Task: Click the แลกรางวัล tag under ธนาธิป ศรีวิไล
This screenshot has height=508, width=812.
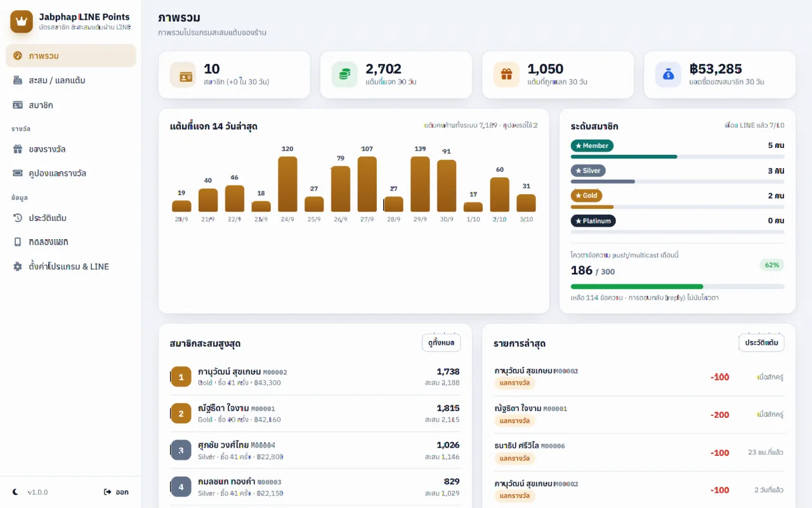Action: pyautogui.click(x=514, y=458)
